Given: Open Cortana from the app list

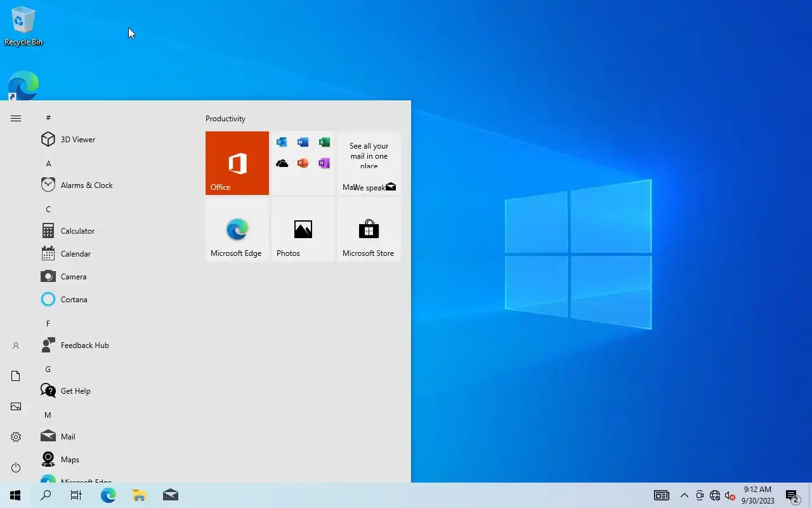Looking at the screenshot, I should [x=115, y=300].
